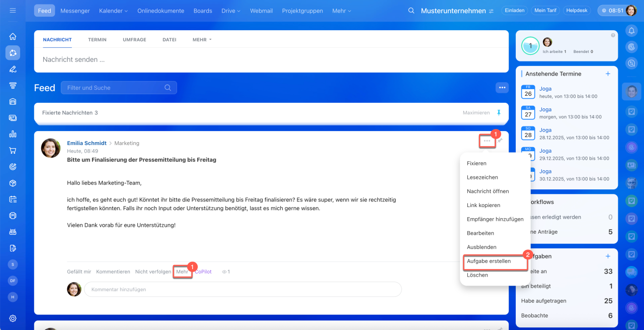
Task: Open the shopping cart icon in sidebar
Action: click(x=13, y=150)
